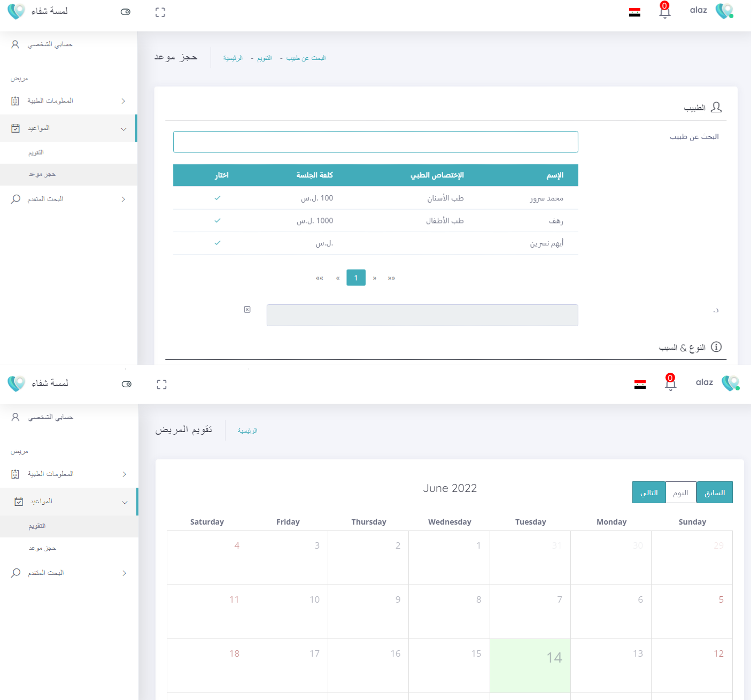This screenshot has height=700, width=751.
Task: Click the التالي button above the calendar
Action: point(648,493)
